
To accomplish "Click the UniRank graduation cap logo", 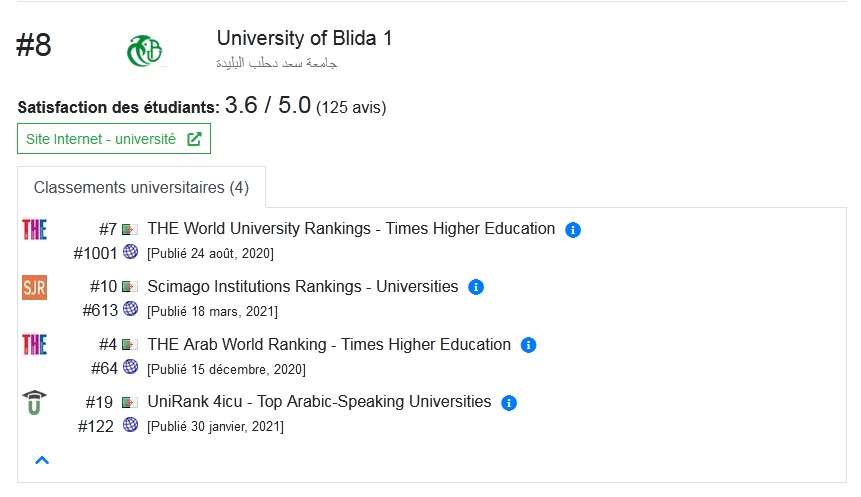I will tap(34, 402).
